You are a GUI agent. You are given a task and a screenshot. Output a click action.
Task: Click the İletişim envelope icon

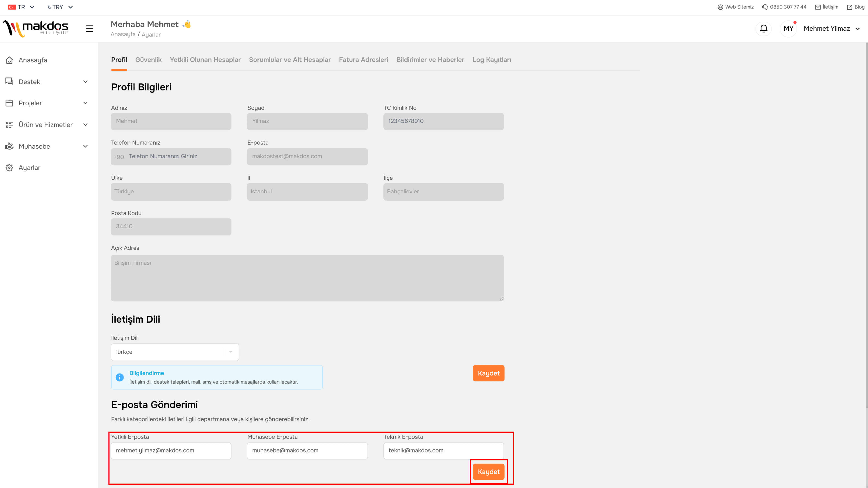(x=818, y=7)
